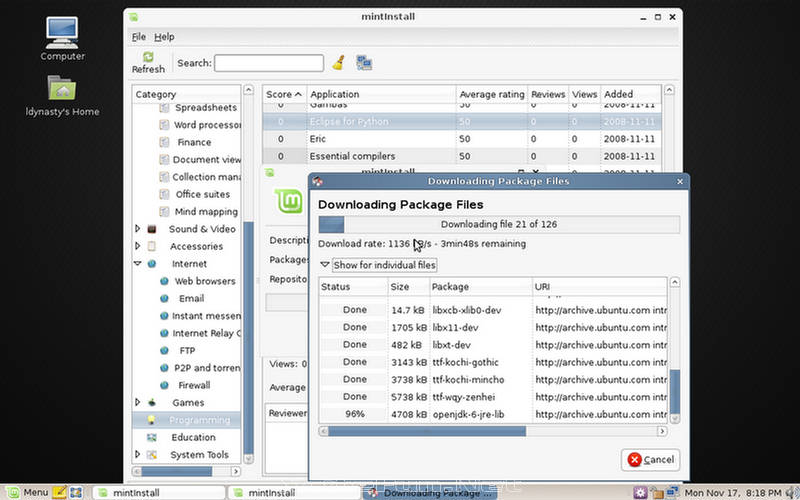Expand the Games category arrow

[137, 402]
